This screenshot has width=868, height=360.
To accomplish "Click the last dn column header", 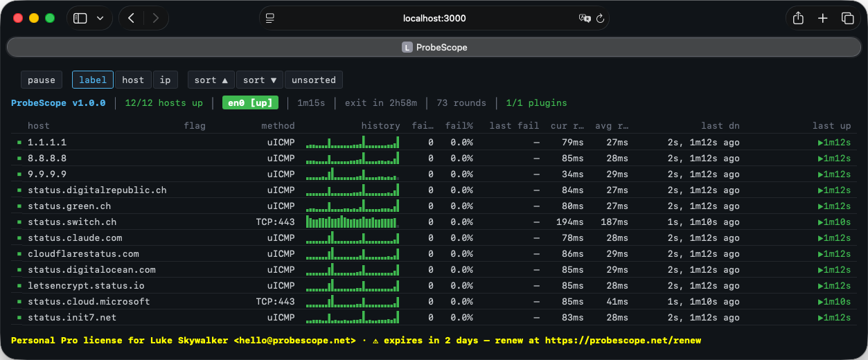I will point(720,126).
